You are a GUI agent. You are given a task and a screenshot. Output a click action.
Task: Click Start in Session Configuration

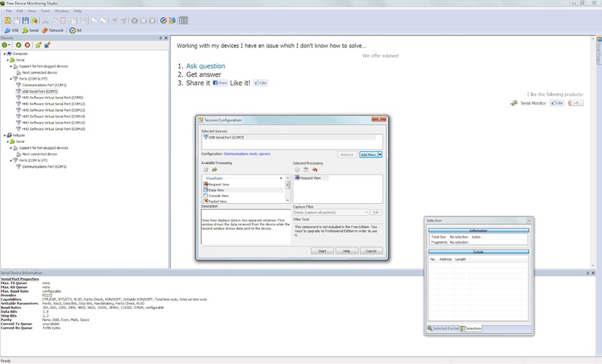pyautogui.click(x=322, y=251)
